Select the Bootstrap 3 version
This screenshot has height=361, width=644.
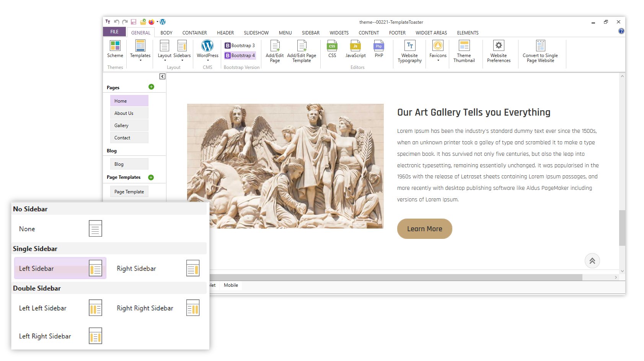[x=240, y=46]
